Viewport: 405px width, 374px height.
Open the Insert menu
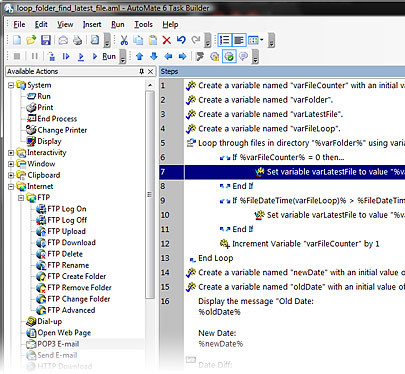92,25
